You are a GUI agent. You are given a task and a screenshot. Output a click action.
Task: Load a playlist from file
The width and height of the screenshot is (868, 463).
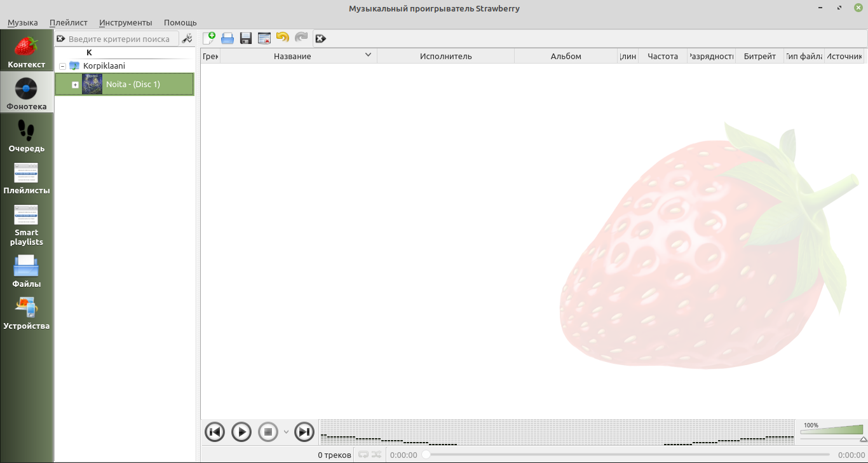pos(227,38)
